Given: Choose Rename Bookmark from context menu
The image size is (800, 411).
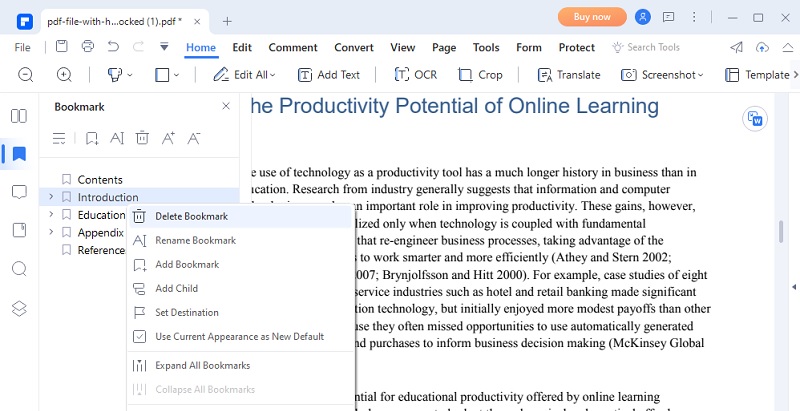Looking at the screenshot, I should tap(240, 240).
